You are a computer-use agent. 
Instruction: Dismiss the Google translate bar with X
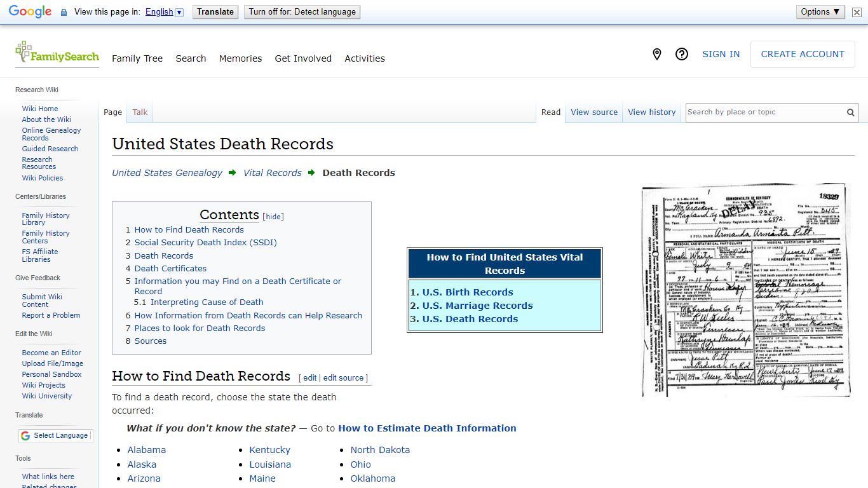coord(857,11)
